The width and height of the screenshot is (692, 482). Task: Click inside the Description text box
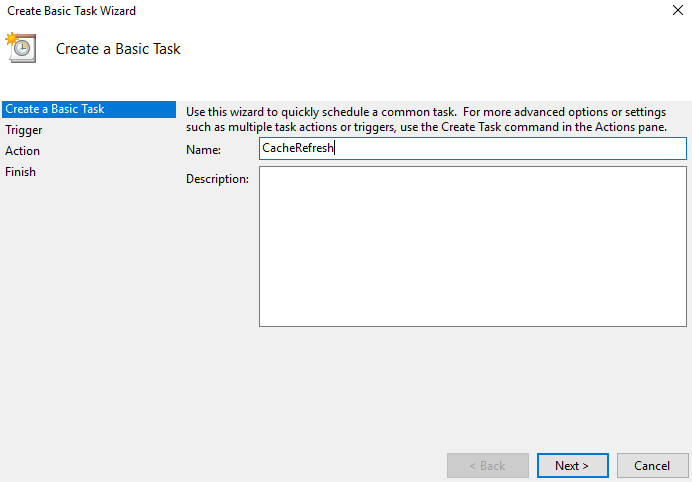[x=472, y=246]
